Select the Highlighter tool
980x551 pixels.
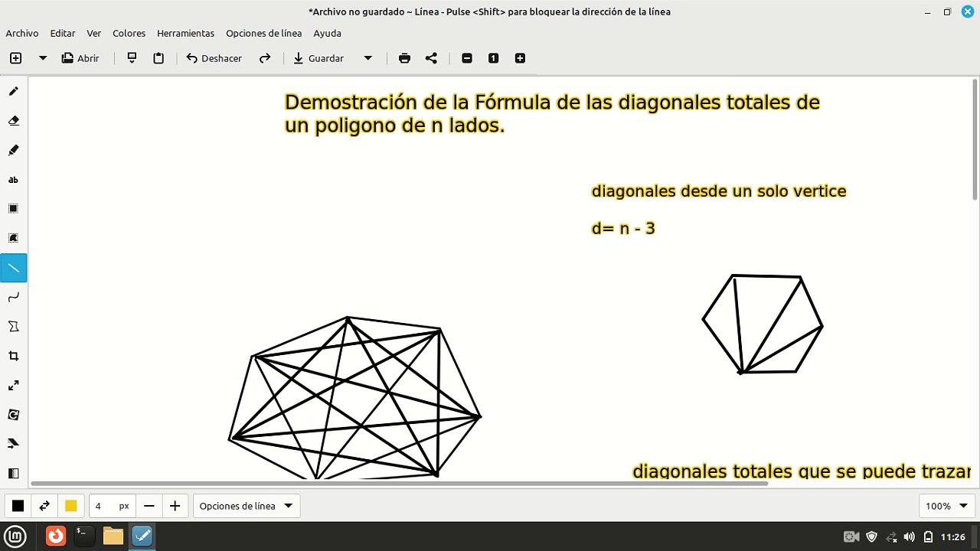[13, 151]
